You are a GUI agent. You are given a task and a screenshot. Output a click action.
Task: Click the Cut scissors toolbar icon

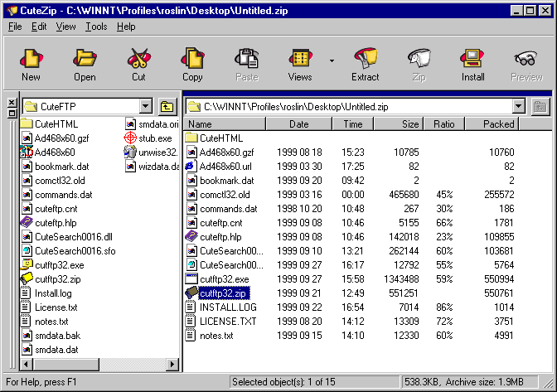coord(138,59)
